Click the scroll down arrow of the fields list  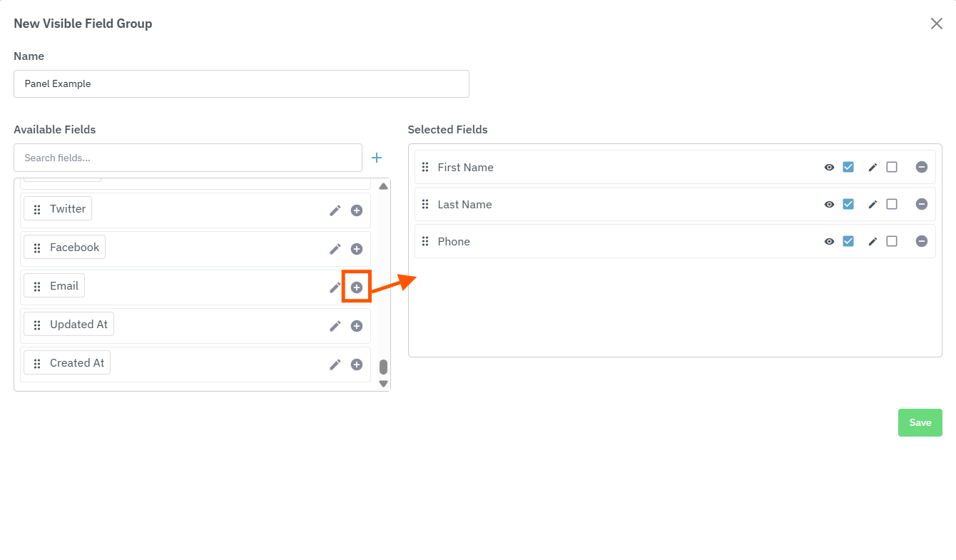pos(383,384)
